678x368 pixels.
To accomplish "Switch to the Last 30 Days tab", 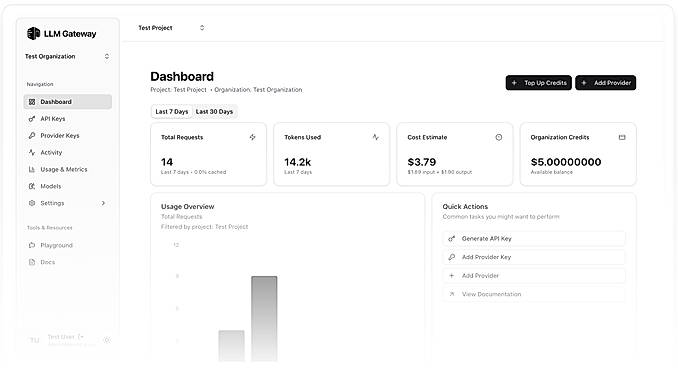I will pos(214,112).
